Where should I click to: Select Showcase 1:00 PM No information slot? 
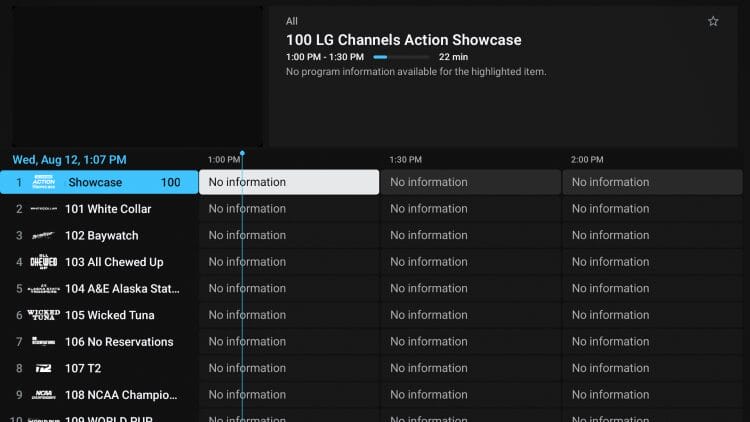289,182
